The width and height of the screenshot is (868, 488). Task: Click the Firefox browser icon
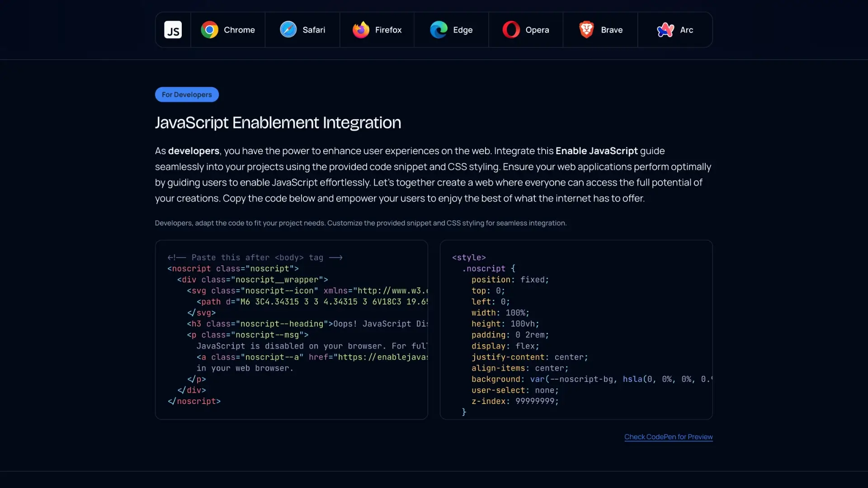[361, 29]
